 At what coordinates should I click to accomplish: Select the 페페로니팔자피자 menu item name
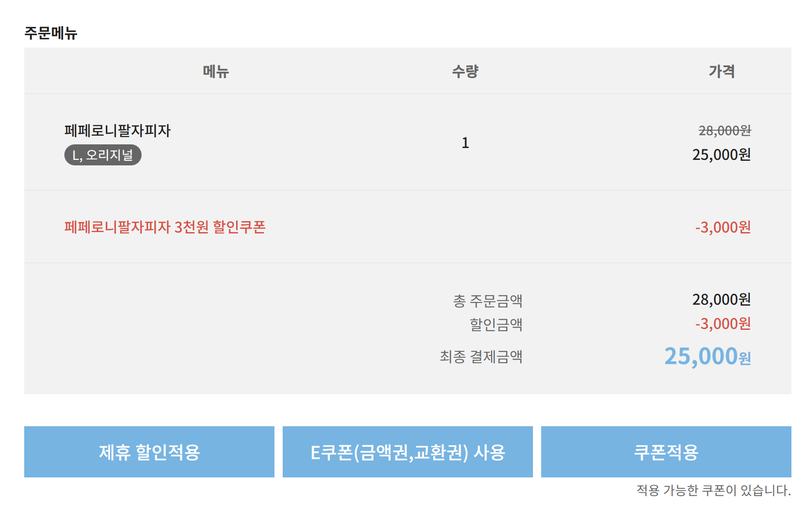click(117, 131)
